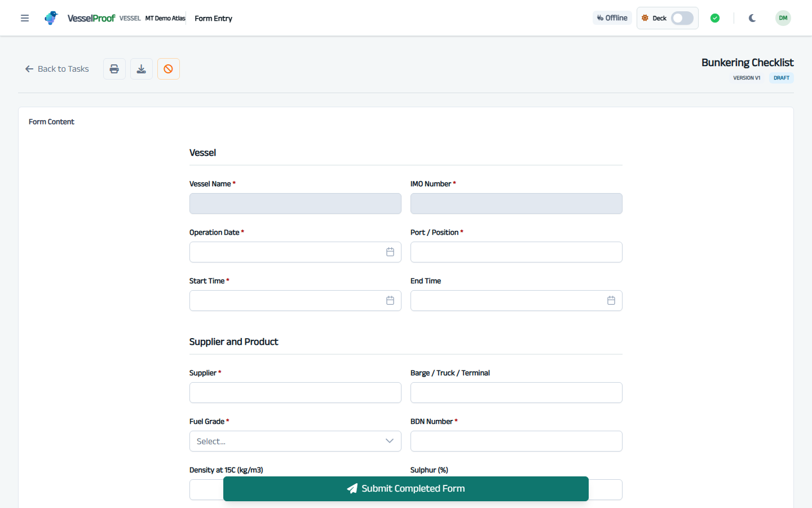
Task: Go back to Tasks
Action: [x=57, y=69]
